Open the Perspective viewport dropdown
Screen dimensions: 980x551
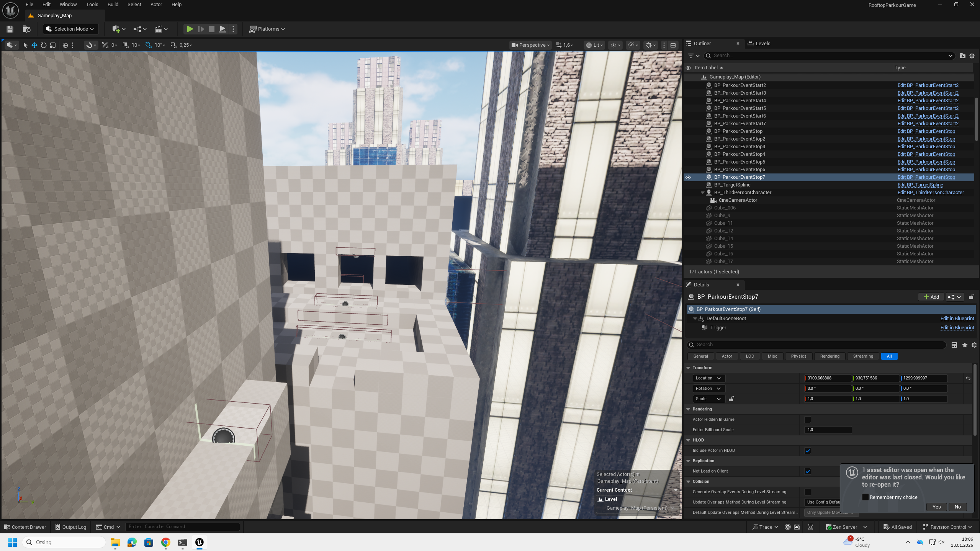[531, 45]
